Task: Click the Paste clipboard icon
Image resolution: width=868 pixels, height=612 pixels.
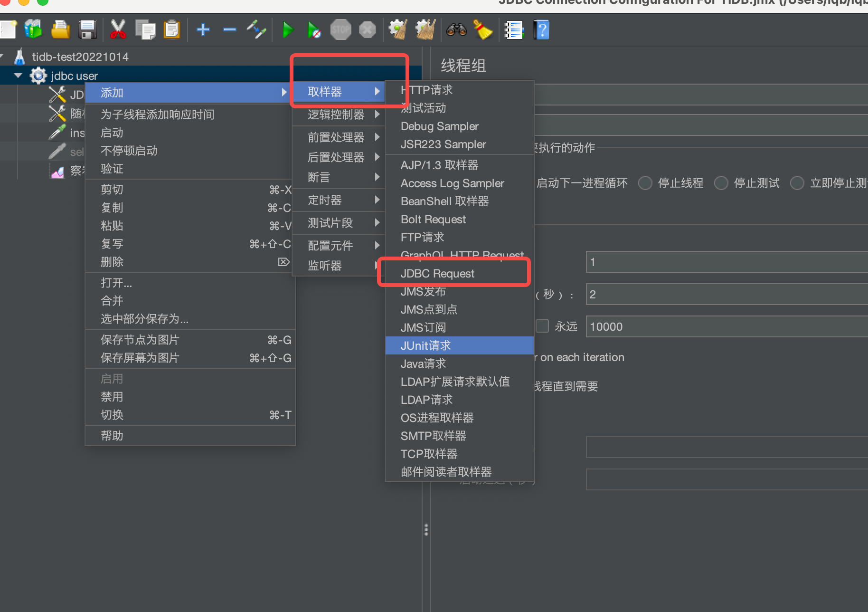Action: click(172, 30)
